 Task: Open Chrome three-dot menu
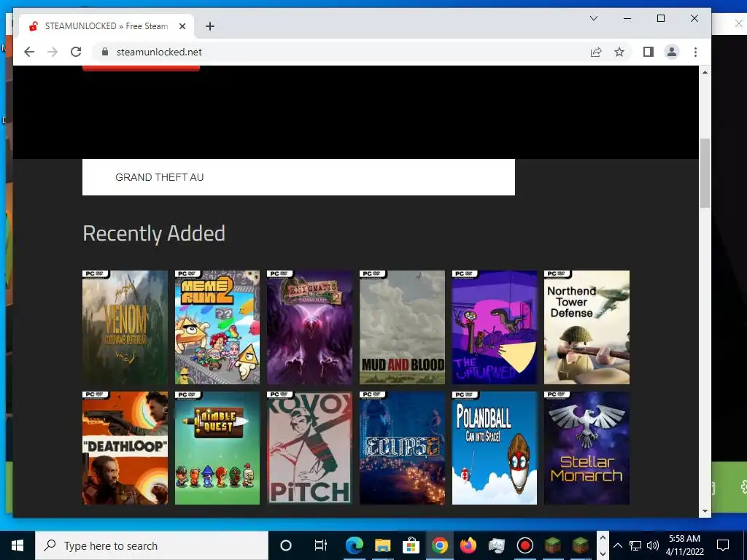click(695, 52)
